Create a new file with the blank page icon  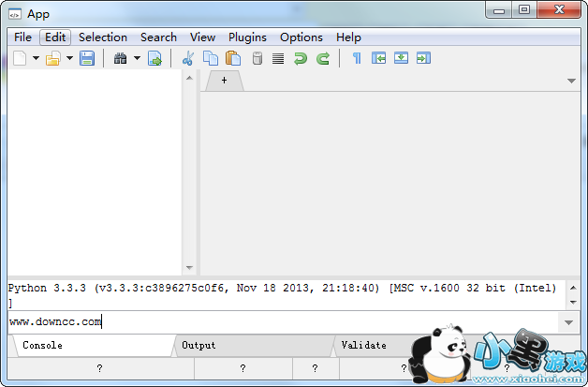point(20,58)
